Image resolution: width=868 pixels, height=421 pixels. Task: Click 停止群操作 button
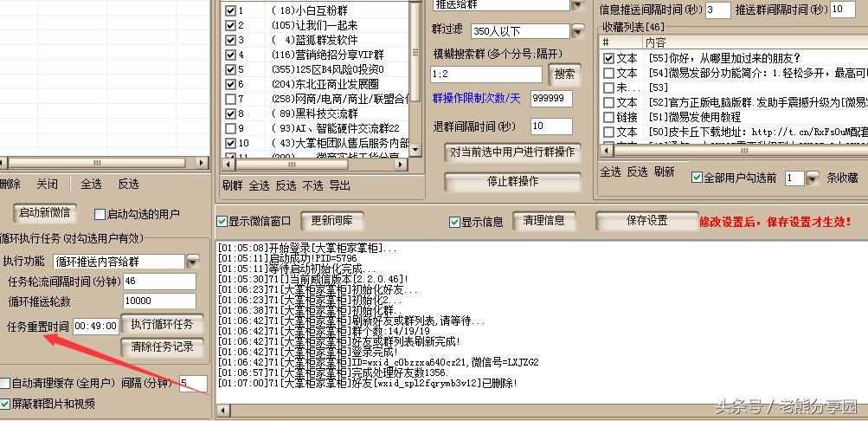click(x=512, y=182)
